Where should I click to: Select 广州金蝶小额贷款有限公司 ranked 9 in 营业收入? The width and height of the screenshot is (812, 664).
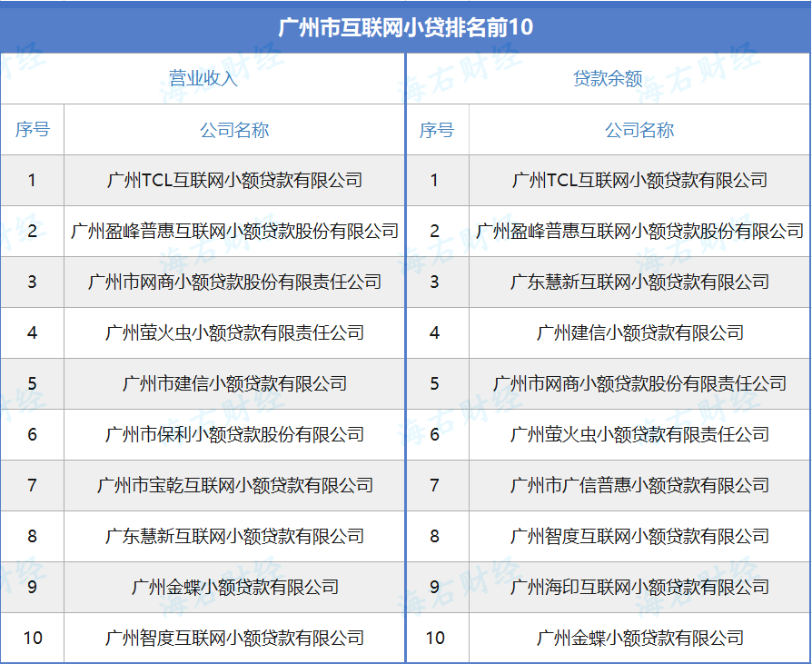(234, 587)
